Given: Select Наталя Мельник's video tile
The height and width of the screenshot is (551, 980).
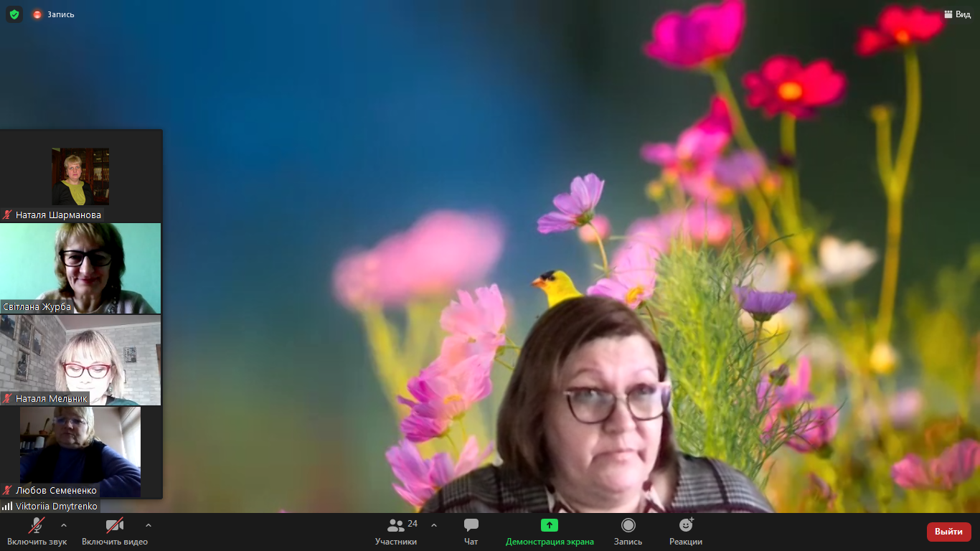Looking at the screenshot, I should [80, 359].
